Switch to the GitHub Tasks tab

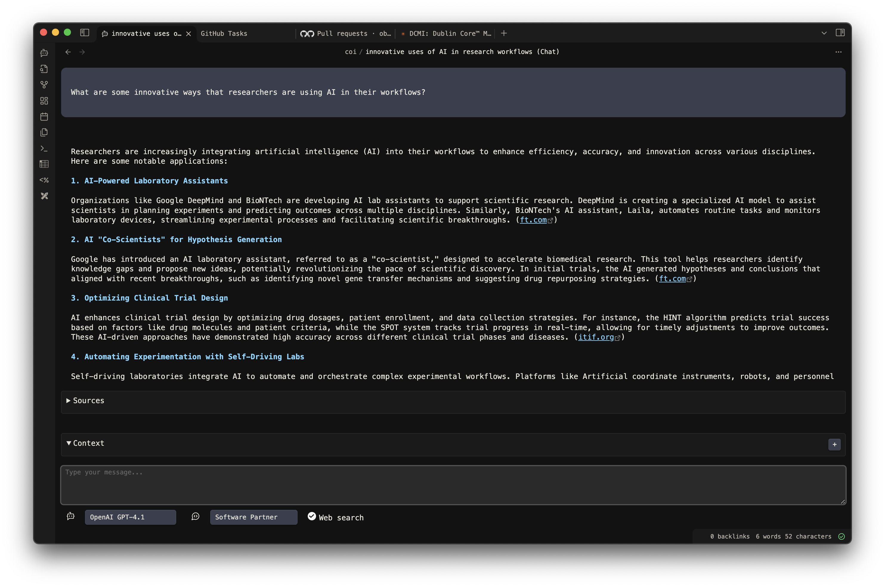pyautogui.click(x=246, y=33)
